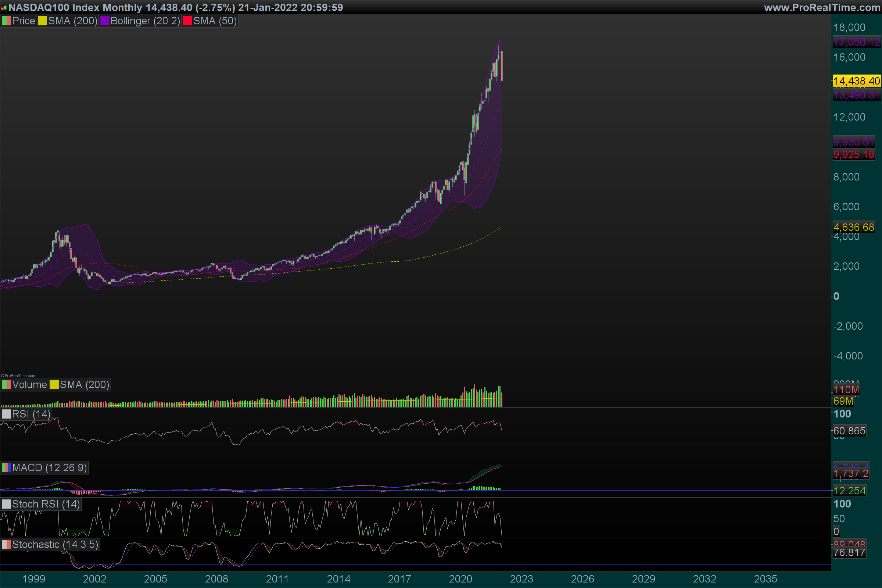Select the Bollinger (20 2) indicator label
The image size is (882, 588).
pyautogui.click(x=145, y=21)
